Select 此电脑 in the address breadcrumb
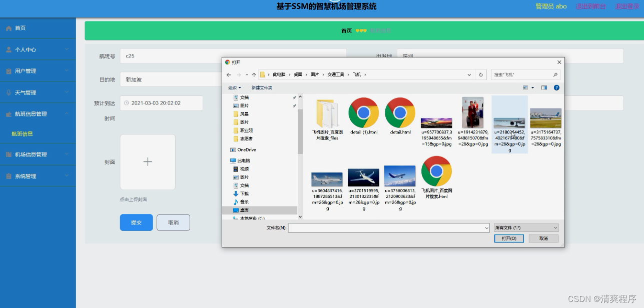This screenshot has height=308, width=644. (279, 74)
